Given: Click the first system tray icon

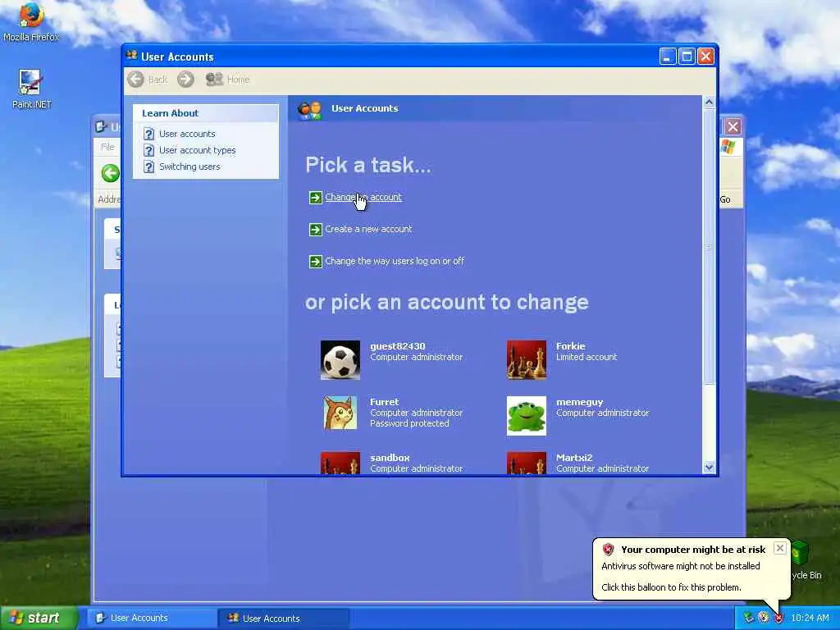Looking at the screenshot, I should point(748,619).
